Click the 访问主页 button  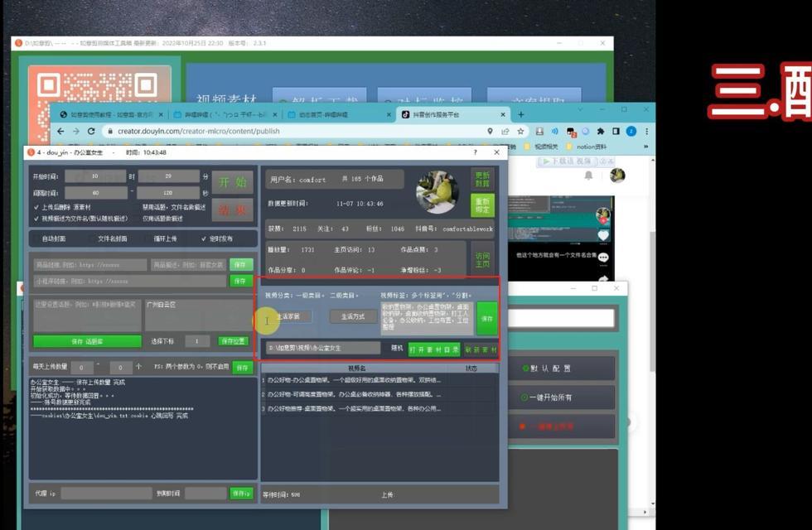[482, 260]
